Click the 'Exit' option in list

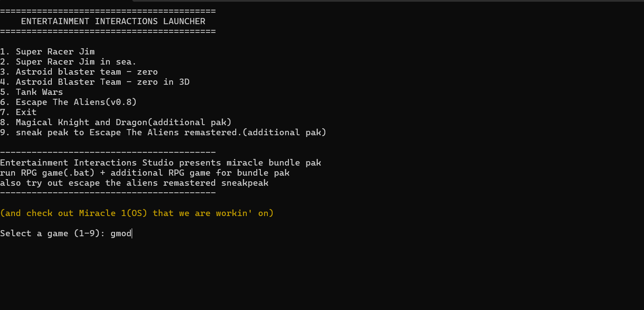18,112
